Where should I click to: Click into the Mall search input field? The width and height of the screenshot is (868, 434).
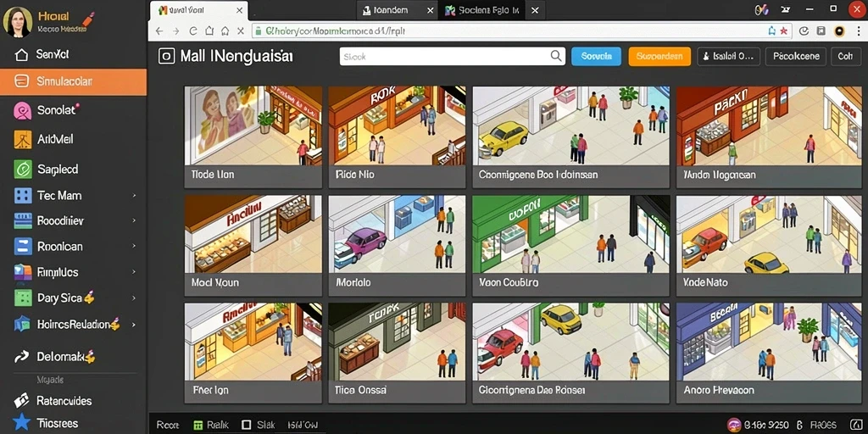pyautogui.click(x=452, y=56)
